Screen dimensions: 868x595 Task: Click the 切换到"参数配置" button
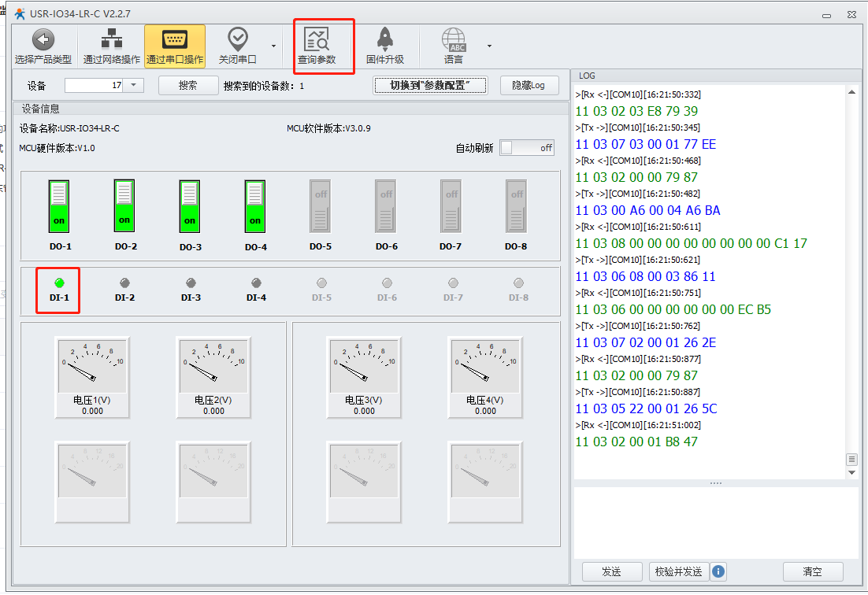[x=430, y=86]
